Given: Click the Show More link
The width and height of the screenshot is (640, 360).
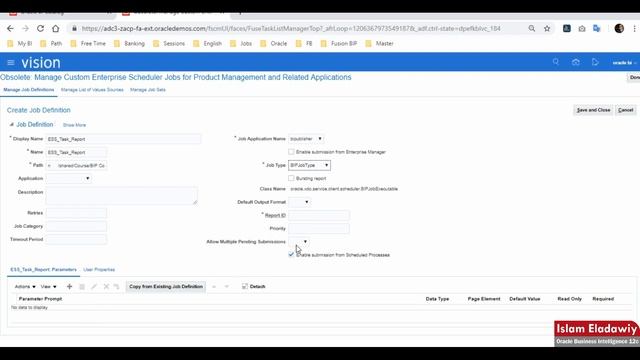Looking at the screenshot, I should pos(74,125).
